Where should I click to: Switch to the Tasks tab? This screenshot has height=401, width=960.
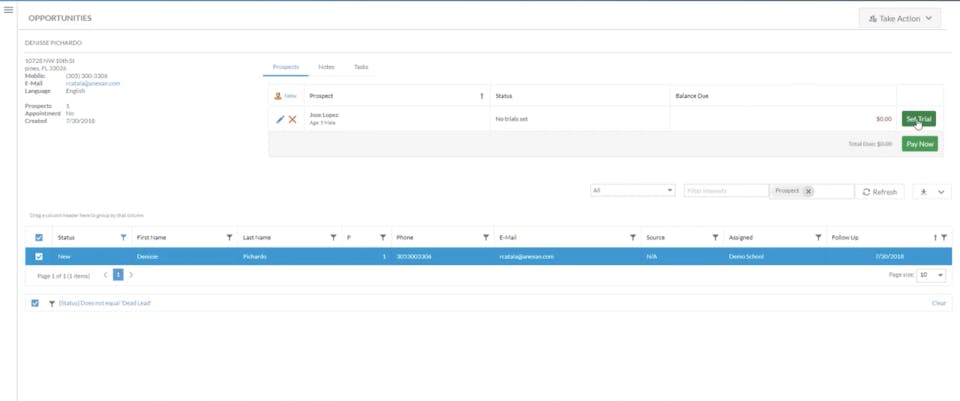(361, 67)
